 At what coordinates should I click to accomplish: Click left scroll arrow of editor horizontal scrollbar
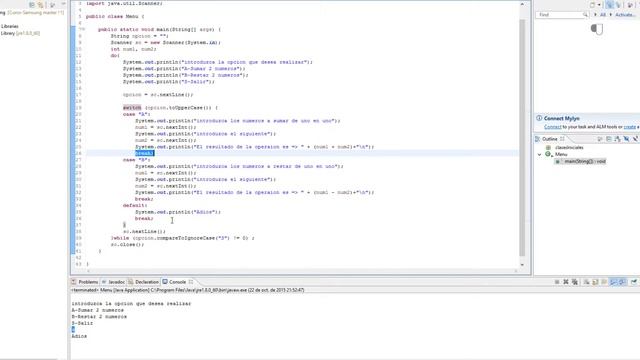point(88,271)
